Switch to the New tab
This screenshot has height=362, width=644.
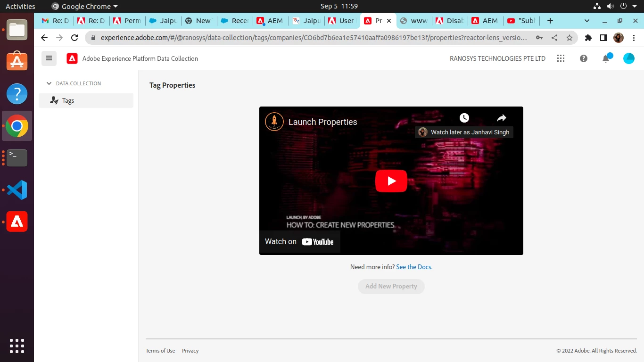click(198, 21)
